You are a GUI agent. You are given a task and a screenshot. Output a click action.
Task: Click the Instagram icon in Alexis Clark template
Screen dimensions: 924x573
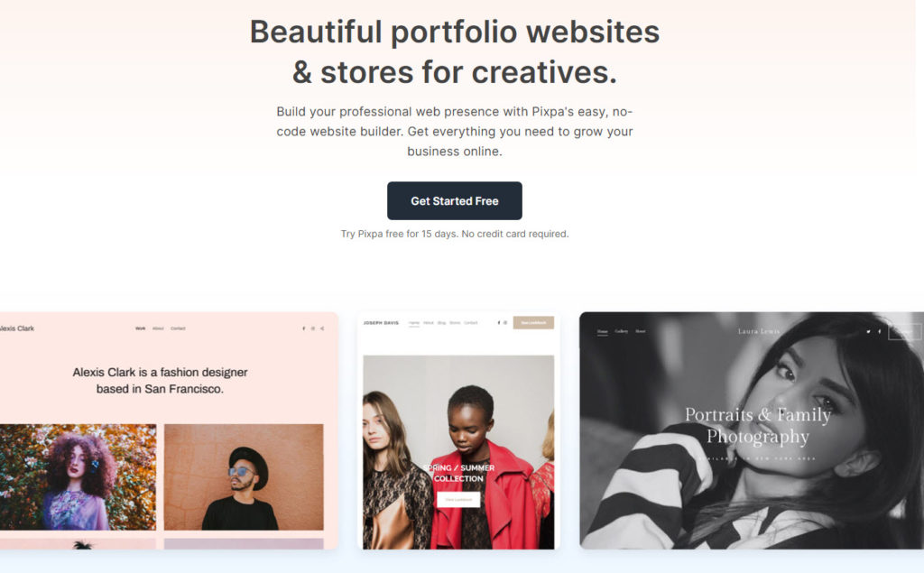coord(313,328)
